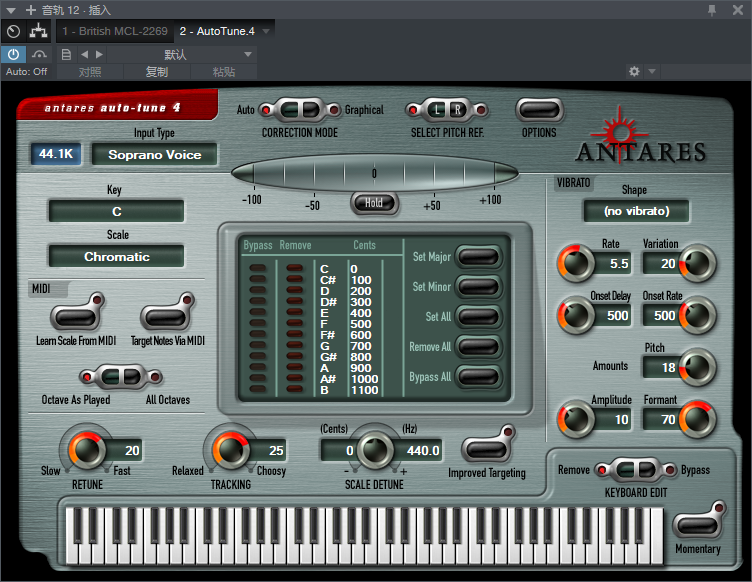This screenshot has height=582, width=752.
Task: Toggle Keyboard Edit Remove/Bypass switch
Action: tap(636, 470)
